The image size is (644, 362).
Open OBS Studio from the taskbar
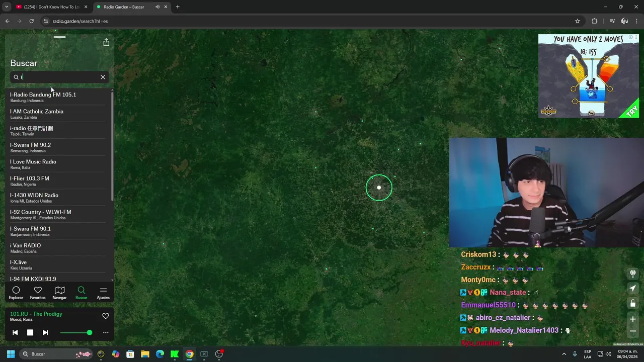click(x=219, y=354)
